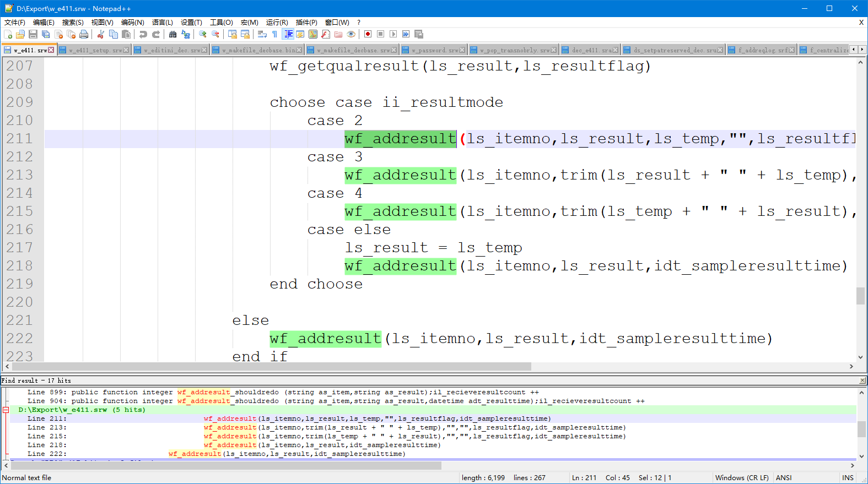Click the Zoom Out magnifier icon
The height and width of the screenshot is (484, 868).
point(215,34)
